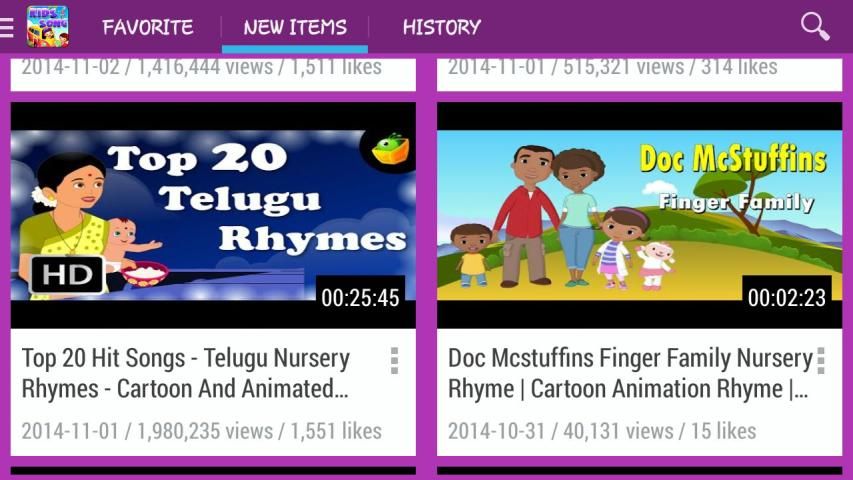Click the HD badge on Telugu video
The image size is (853, 480).
tap(67, 275)
